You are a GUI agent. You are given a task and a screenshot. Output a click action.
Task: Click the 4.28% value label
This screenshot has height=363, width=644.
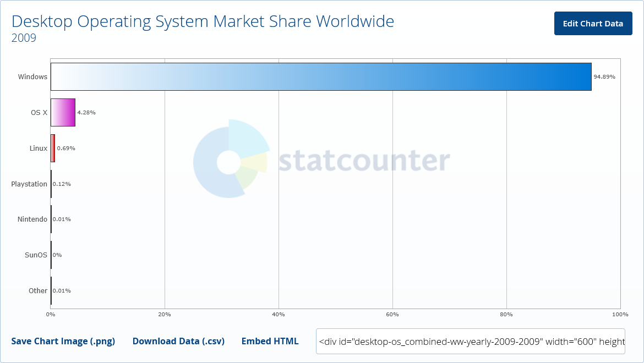(x=86, y=112)
